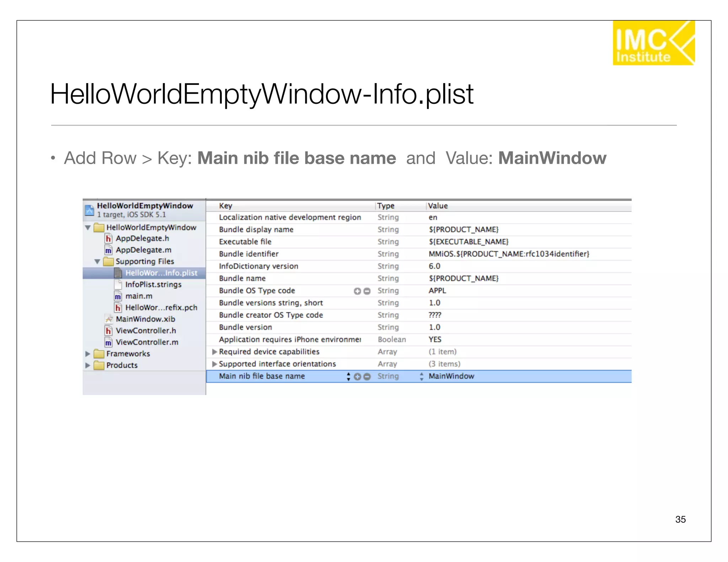728x562 pixels.
Task: Open key name stepper for Main nib file base name
Action: (x=348, y=377)
